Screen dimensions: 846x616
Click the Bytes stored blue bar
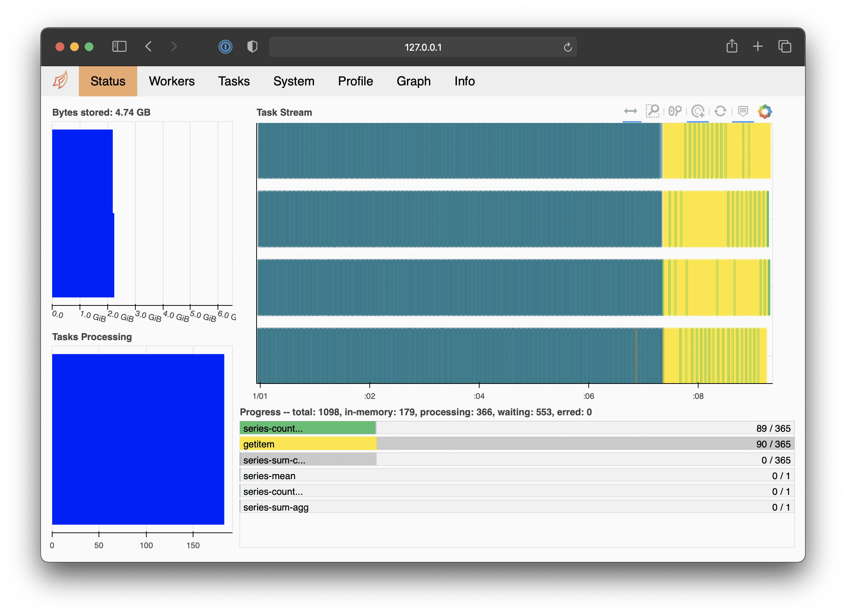pyautogui.click(x=83, y=213)
